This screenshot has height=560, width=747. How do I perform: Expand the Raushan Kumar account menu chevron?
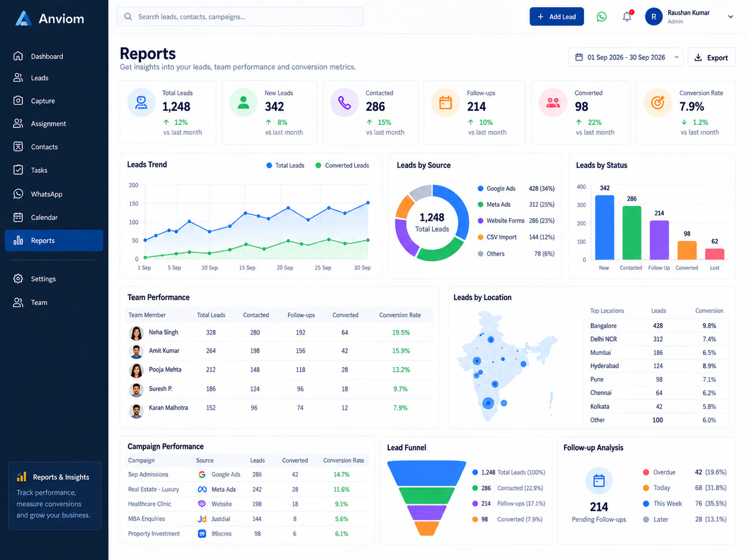coord(730,17)
